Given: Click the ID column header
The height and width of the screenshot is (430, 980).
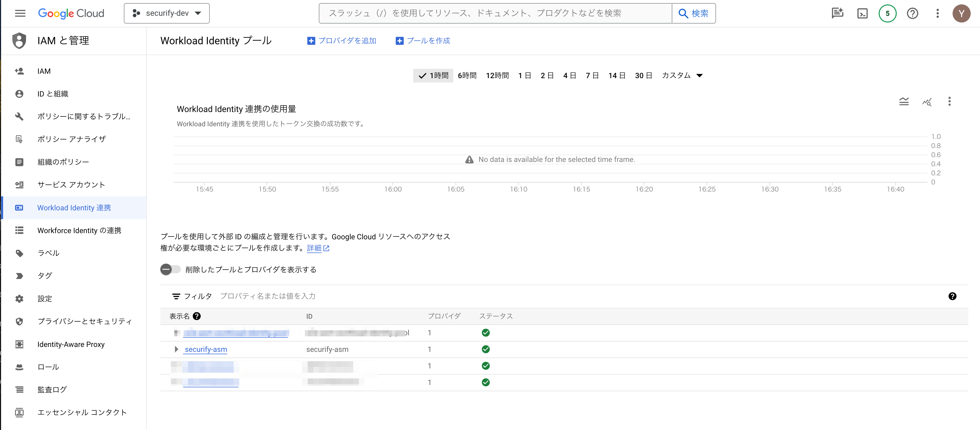Looking at the screenshot, I should [x=309, y=317].
